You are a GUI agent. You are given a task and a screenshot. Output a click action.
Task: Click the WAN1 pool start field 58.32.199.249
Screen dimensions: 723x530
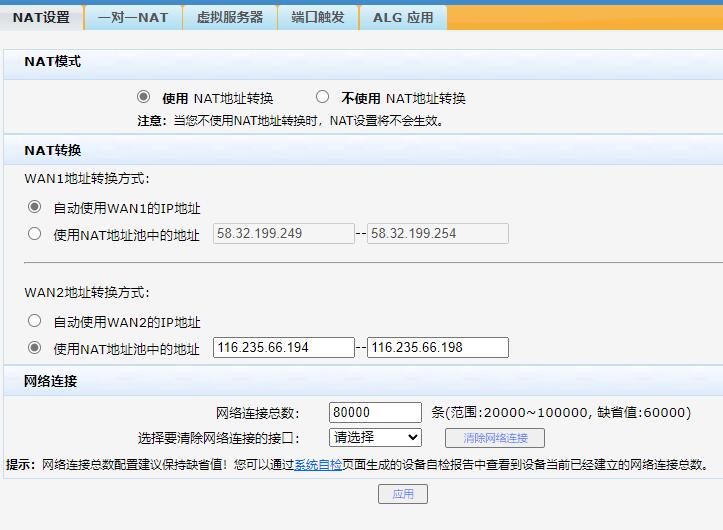click(284, 233)
